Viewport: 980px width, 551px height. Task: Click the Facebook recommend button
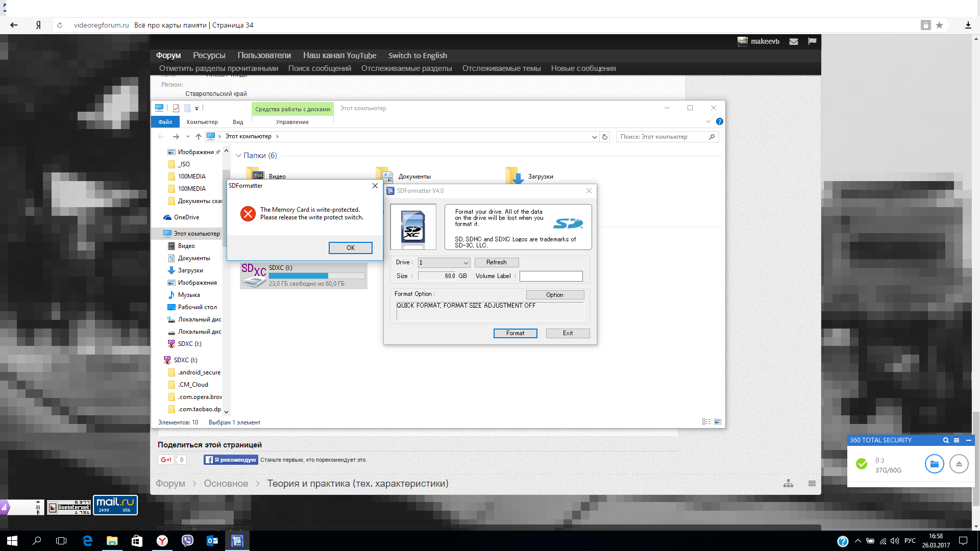tap(231, 460)
